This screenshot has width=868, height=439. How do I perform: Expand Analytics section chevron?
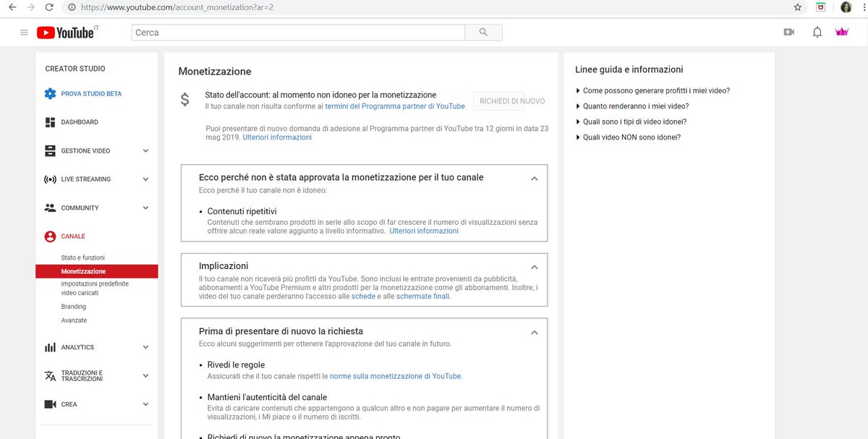(145, 347)
